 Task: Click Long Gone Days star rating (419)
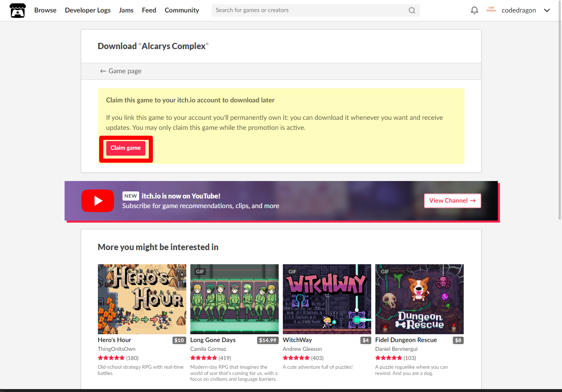tap(211, 358)
